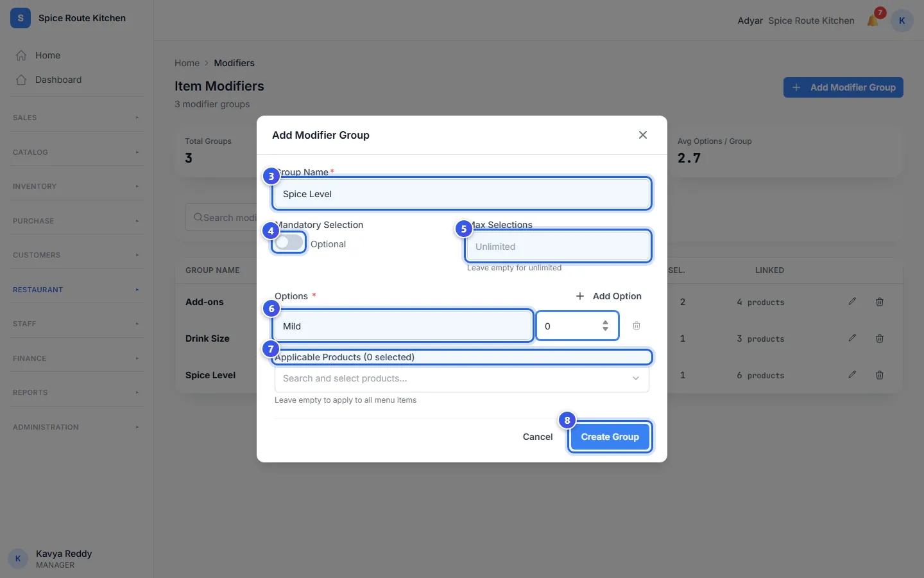
Task: Click the Adyar location label in header
Action: (x=750, y=21)
